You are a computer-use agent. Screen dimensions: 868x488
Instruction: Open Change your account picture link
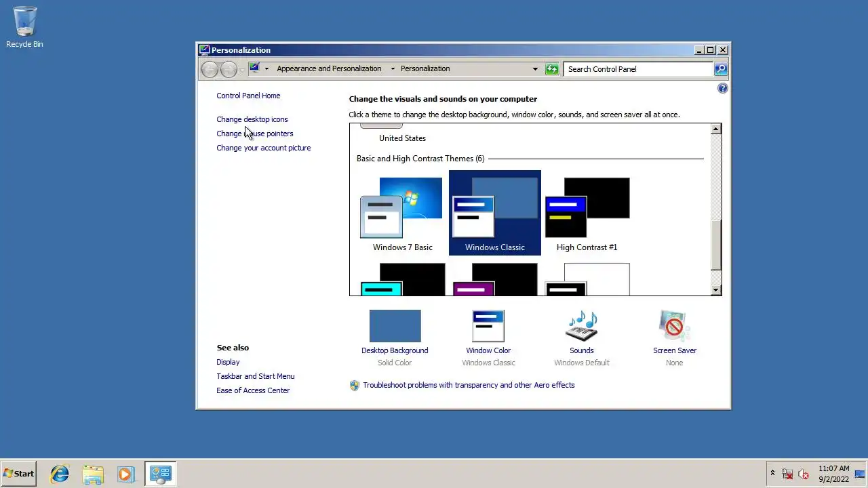pyautogui.click(x=264, y=148)
